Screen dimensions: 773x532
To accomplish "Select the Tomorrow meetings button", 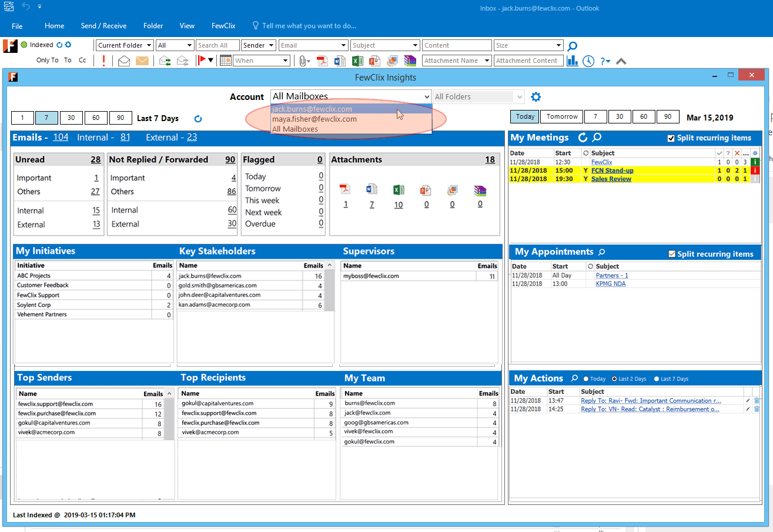I will point(562,116).
